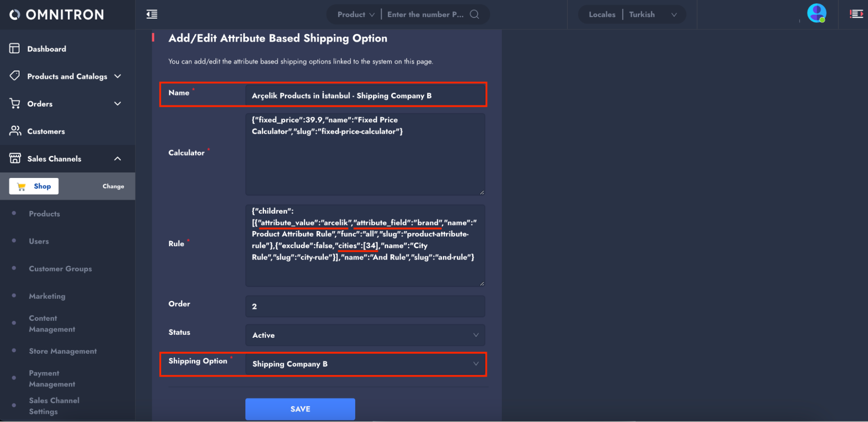Click the Dashboard icon in the sidebar

pyautogui.click(x=15, y=49)
